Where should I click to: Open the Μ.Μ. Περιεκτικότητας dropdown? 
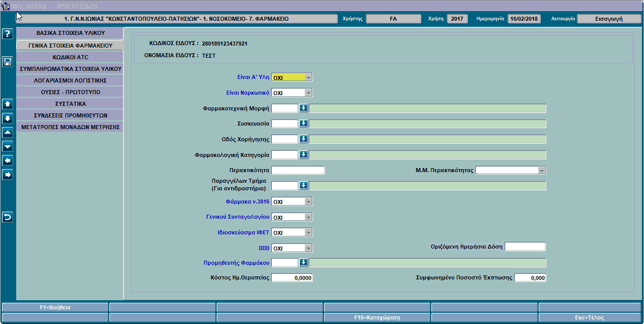pos(542,171)
